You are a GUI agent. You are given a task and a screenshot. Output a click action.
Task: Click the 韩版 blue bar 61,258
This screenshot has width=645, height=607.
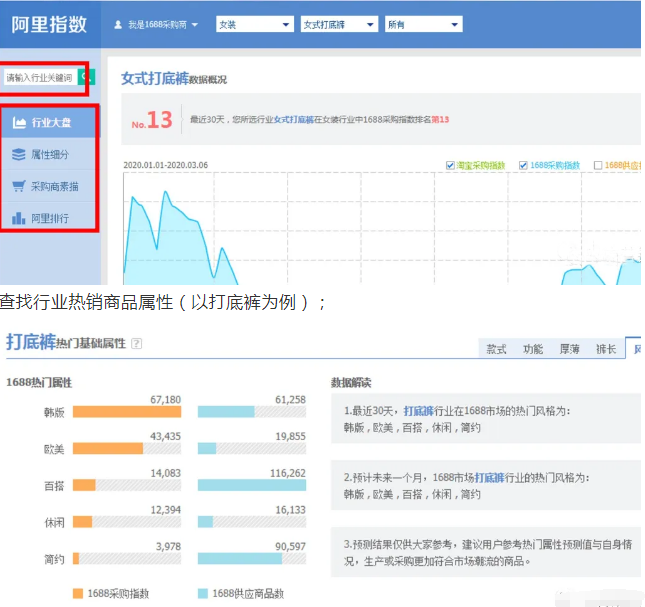point(226,412)
